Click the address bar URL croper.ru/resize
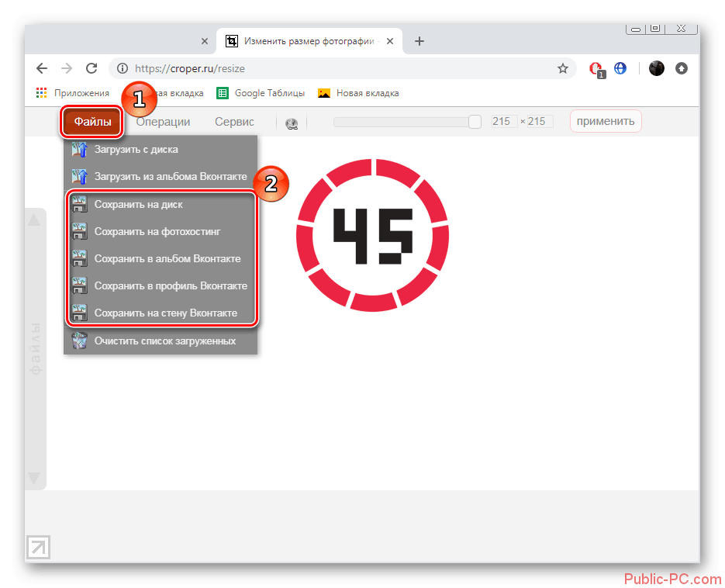The width and height of the screenshot is (725, 588). (190, 68)
